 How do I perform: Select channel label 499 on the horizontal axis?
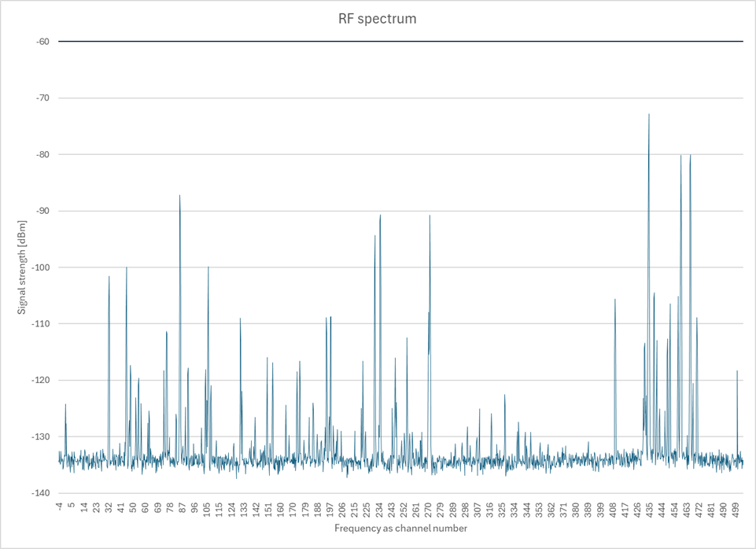[x=736, y=510]
